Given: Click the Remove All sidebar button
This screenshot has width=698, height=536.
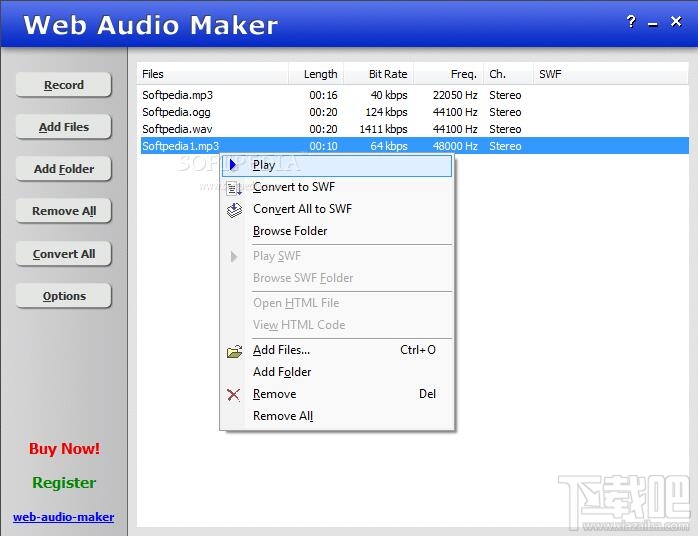Looking at the screenshot, I should [x=64, y=211].
